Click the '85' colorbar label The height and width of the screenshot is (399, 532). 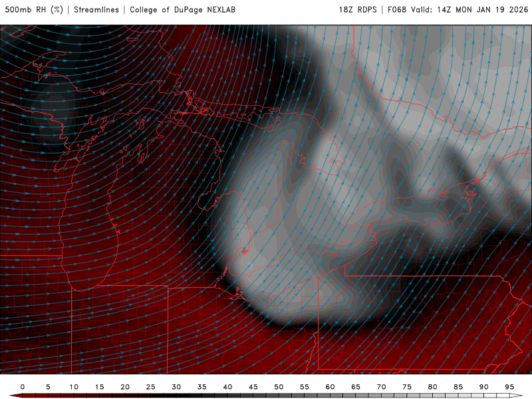pos(458,387)
